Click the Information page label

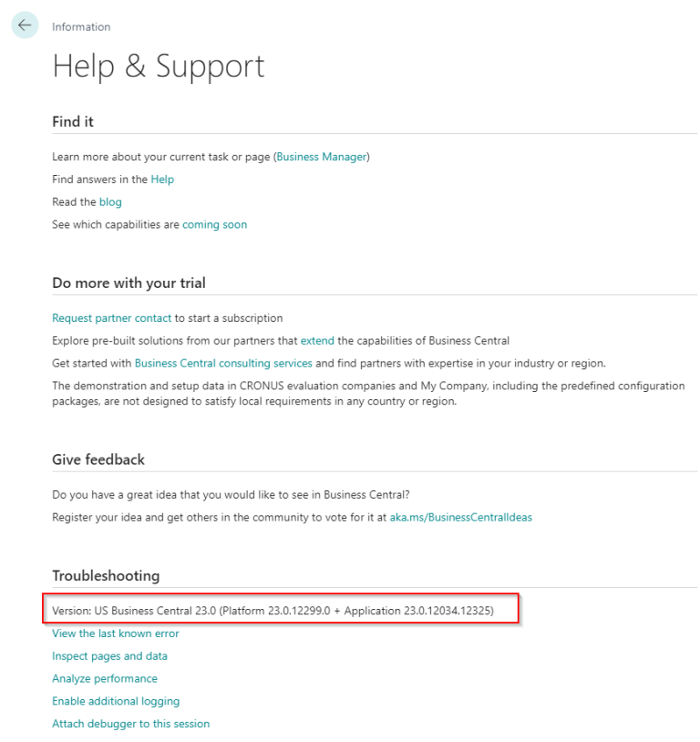point(81,26)
